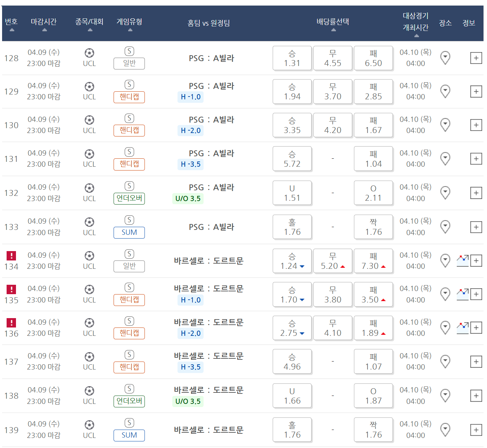Click the soccer ball icon in row 138
Screen dimensions: 487x448
89,391
